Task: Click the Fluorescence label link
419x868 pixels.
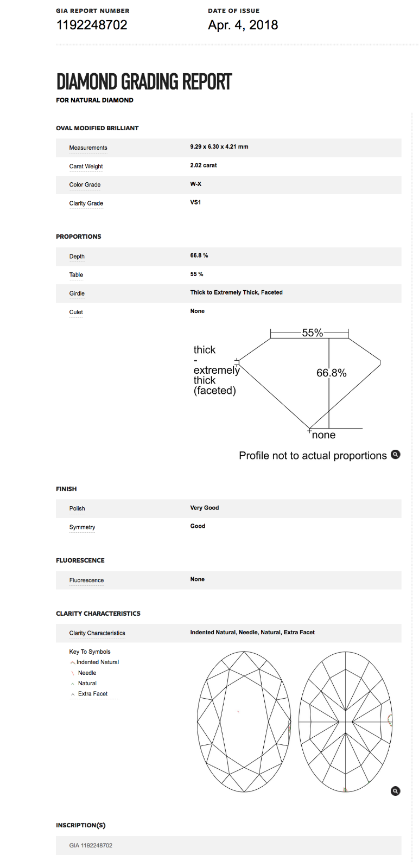Action: click(x=86, y=580)
